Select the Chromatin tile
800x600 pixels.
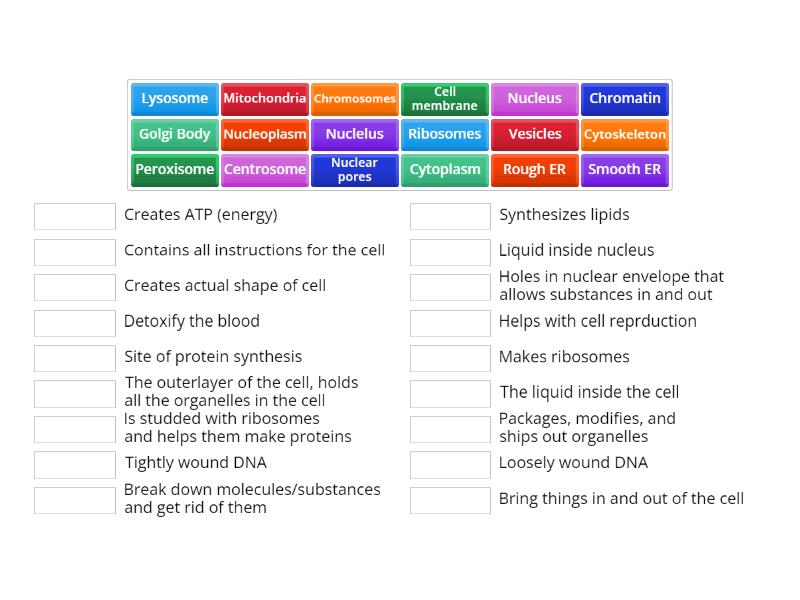[624, 99]
